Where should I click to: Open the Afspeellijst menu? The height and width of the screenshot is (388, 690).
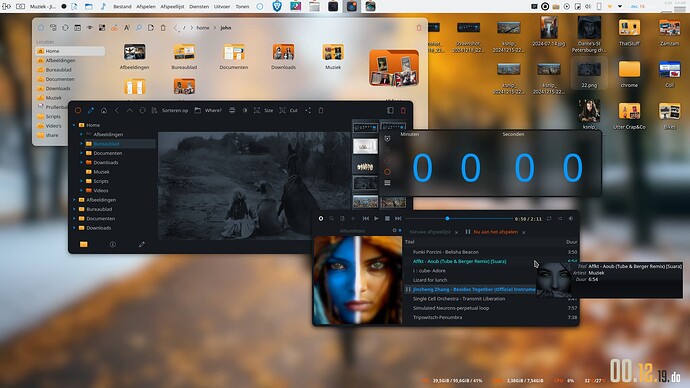tap(172, 7)
